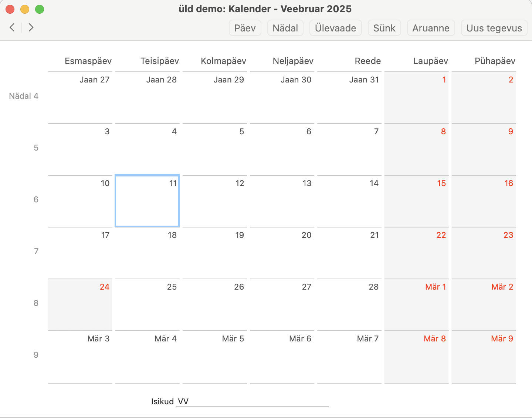Select February 3 cell
Screen dimensions: 532x418
pos(80,149)
